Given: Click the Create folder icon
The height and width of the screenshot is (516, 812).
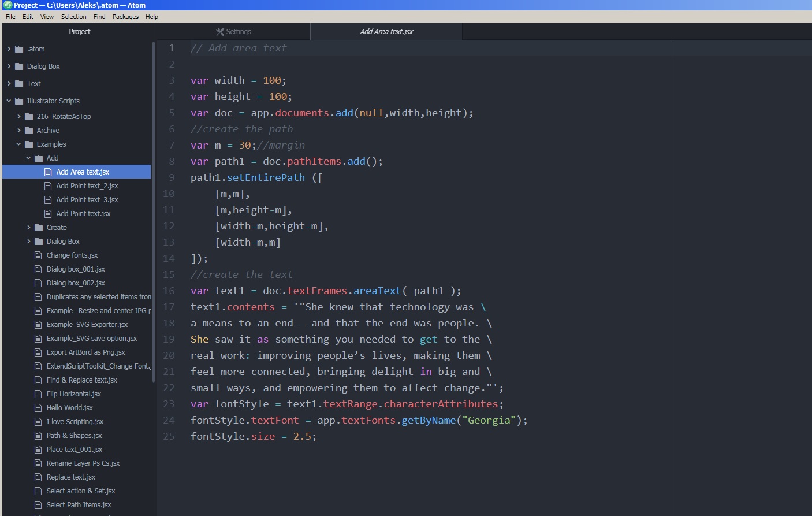Looking at the screenshot, I should (x=39, y=228).
